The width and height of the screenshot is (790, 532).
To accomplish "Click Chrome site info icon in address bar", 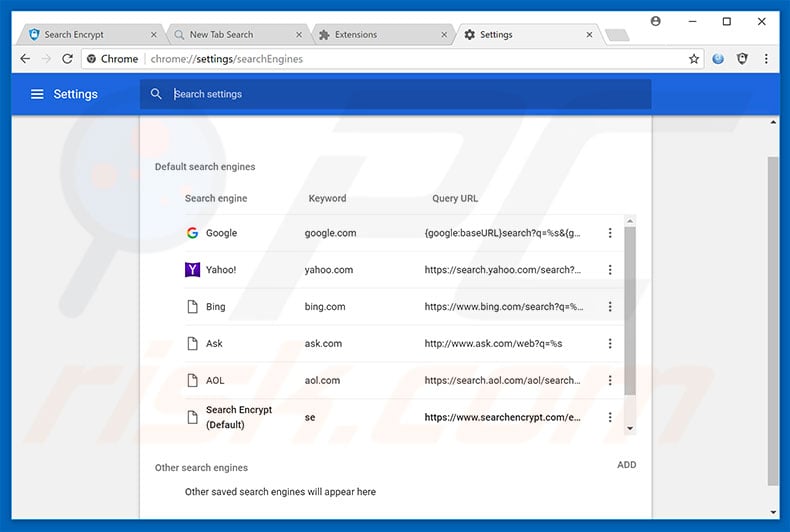I will 91,59.
